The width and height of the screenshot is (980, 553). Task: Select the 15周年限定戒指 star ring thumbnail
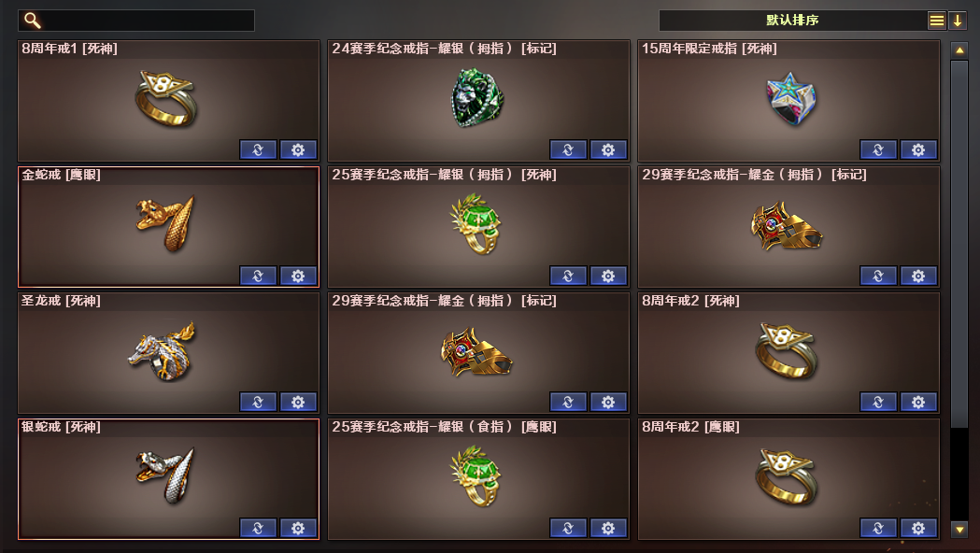point(788,99)
